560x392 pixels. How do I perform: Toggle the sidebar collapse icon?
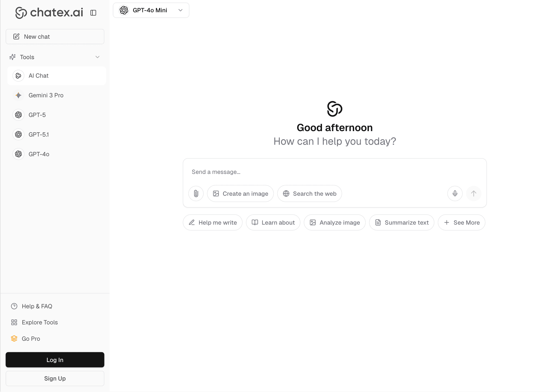(93, 13)
